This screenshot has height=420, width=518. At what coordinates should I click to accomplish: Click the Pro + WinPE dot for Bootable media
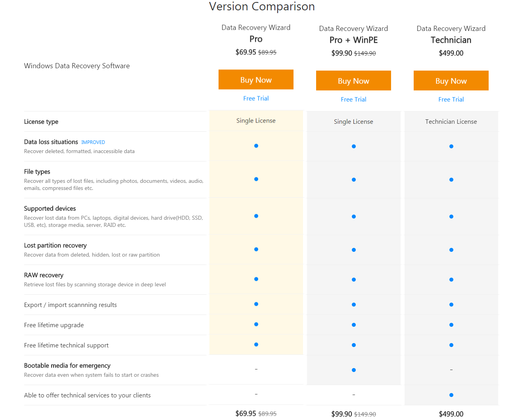point(354,370)
